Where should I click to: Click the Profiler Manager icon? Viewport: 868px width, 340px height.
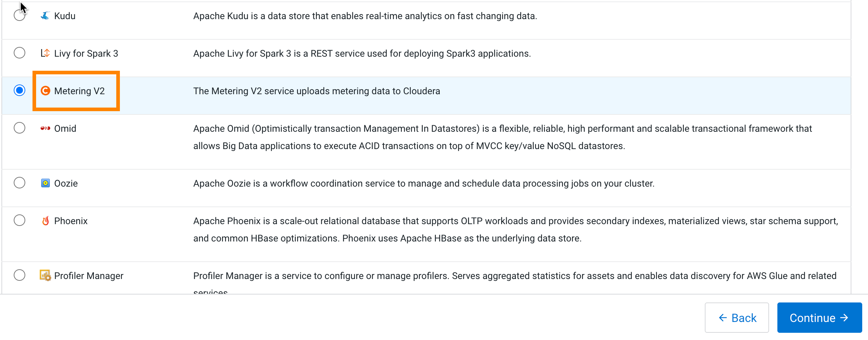coord(45,276)
